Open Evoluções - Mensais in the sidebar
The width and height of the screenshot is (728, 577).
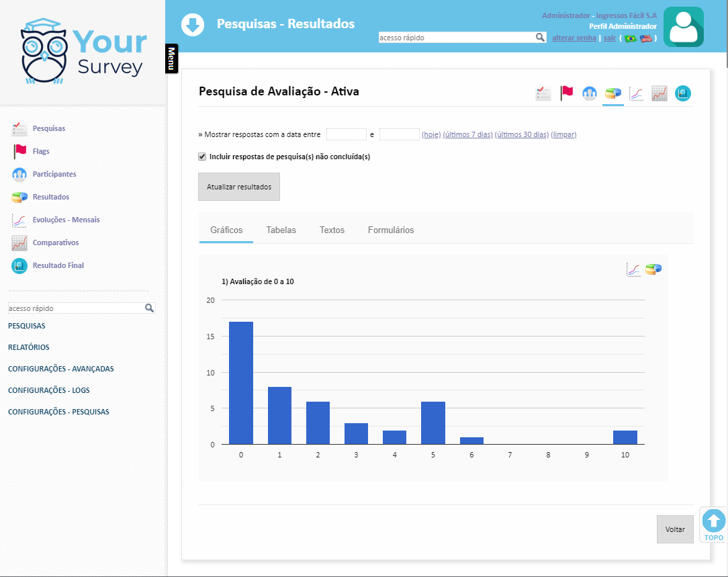coord(66,220)
